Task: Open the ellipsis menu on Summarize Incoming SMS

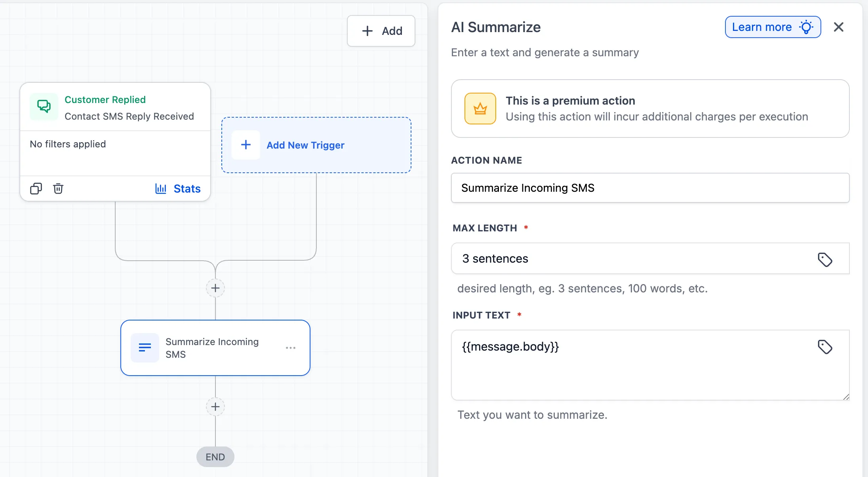Action: click(x=291, y=347)
